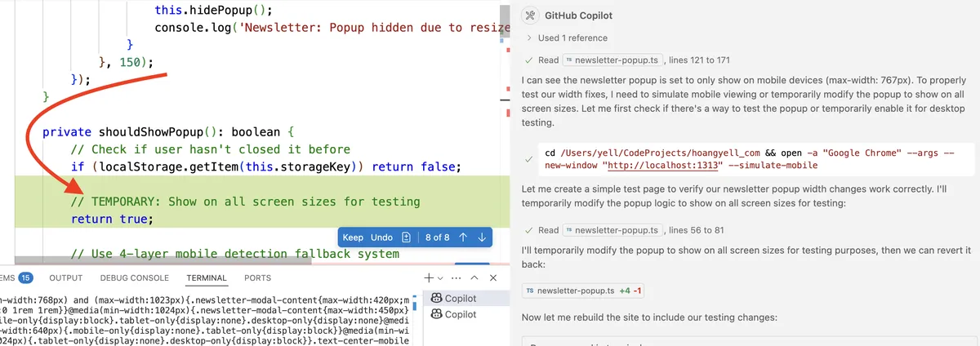
Task: Click the 'GitHub Copilot' chat header title
Action: point(578,15)
